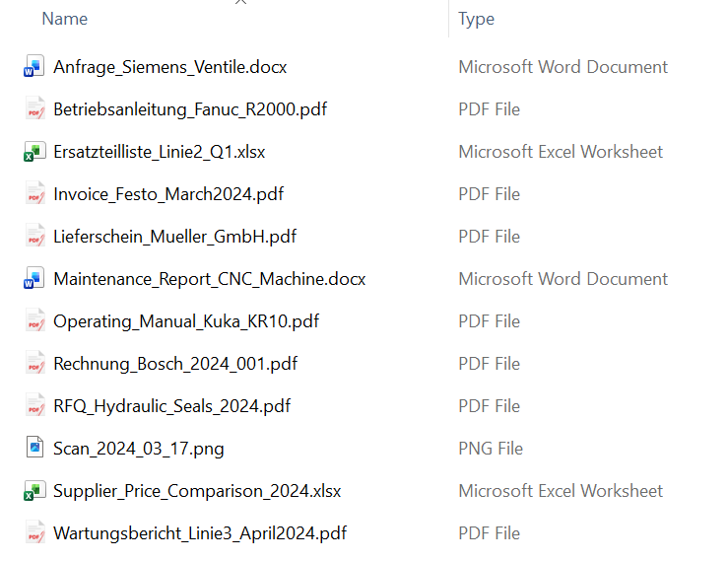Sort files by the Name column header
The height and width of the screenshot is (561, 728).
click(x=65, y=19)
